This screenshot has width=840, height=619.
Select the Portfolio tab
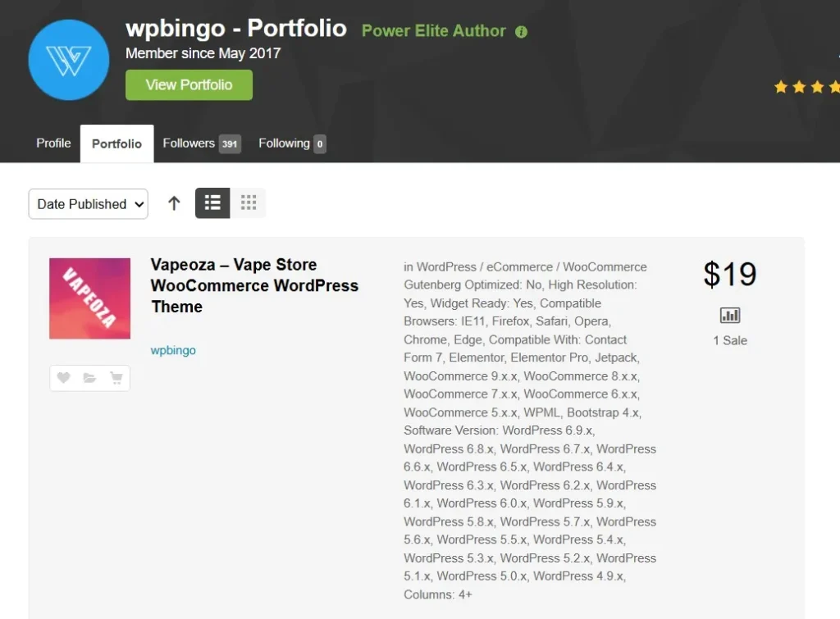(116, 144)
